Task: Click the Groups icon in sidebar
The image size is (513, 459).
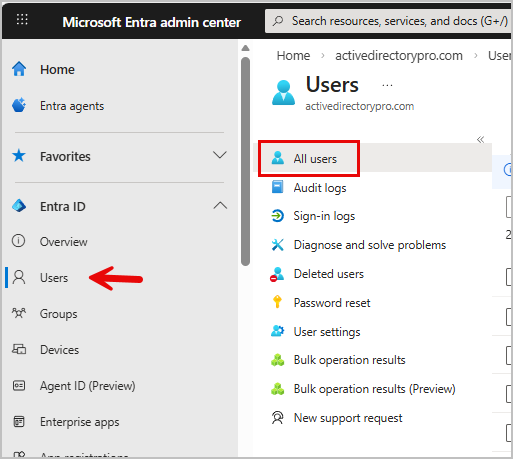Action: pyautogui.click(x=19, y=313)
